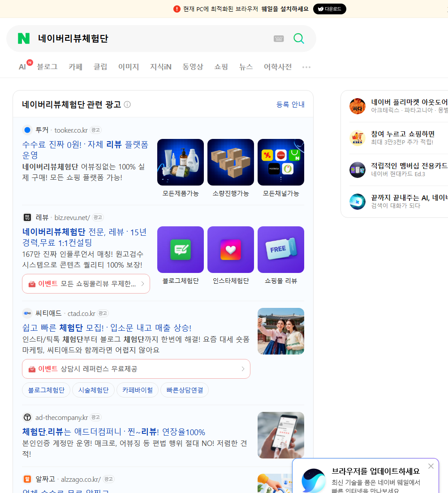Open the 소량진행가능 boxes thumbnail
Screen dimensions: 448x493
(231, 162)
